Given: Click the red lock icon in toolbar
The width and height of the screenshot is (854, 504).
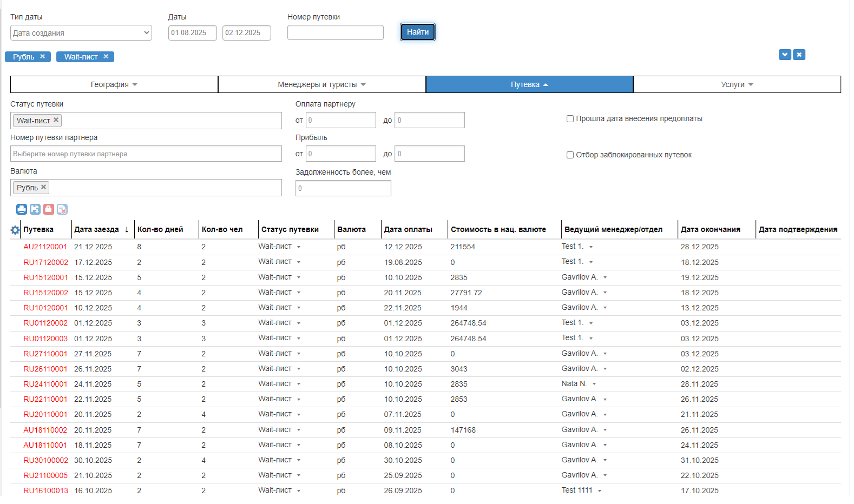Looking at the screenshot, I should [x=49, y=209].
